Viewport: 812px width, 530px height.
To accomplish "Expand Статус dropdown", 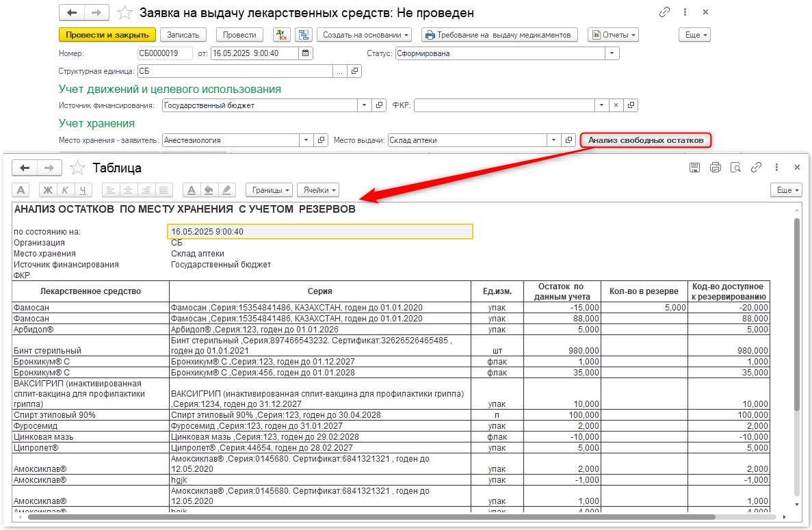I will [x=612, y=53].
